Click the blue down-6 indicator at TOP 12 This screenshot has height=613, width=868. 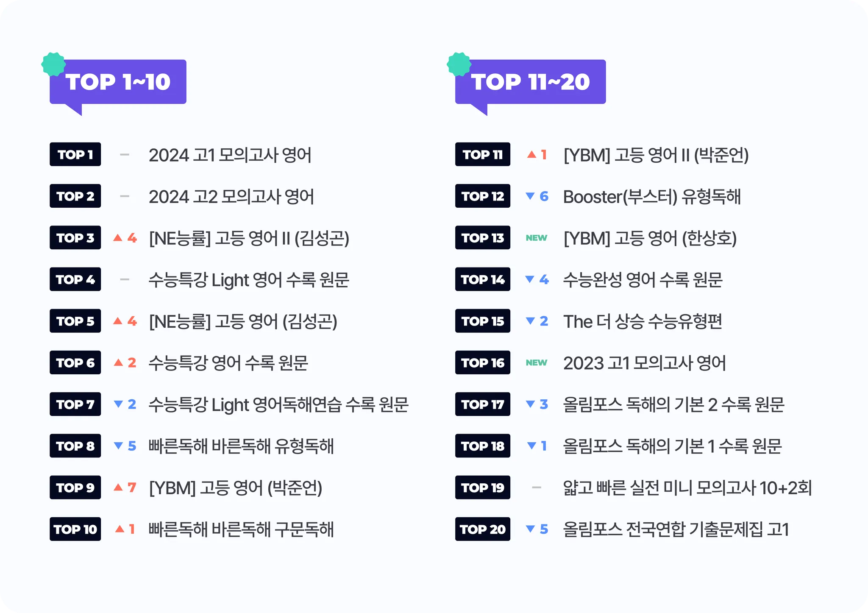click(x=537, y=196)
